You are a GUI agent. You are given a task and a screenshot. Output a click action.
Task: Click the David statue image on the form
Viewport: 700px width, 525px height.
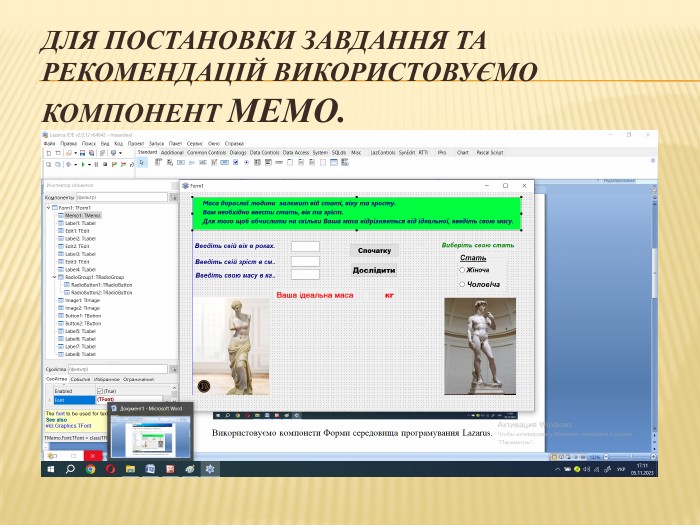click(480, 346)
